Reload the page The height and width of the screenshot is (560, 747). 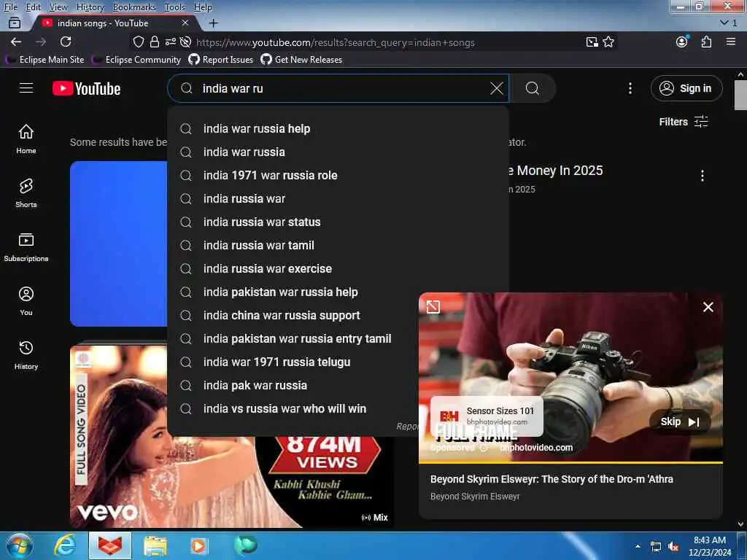(66, 42)
